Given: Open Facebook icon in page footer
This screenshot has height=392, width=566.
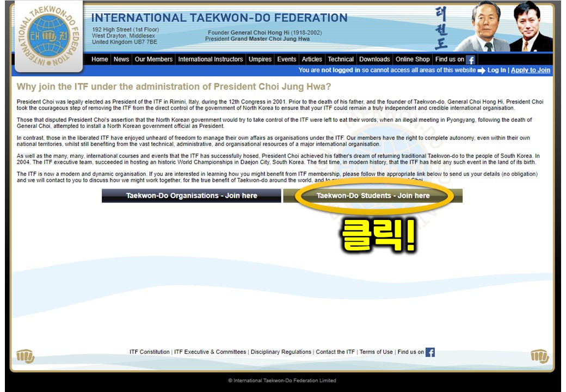Looking at the screenshot, I should pyautogui.click(x=430, y=352).
